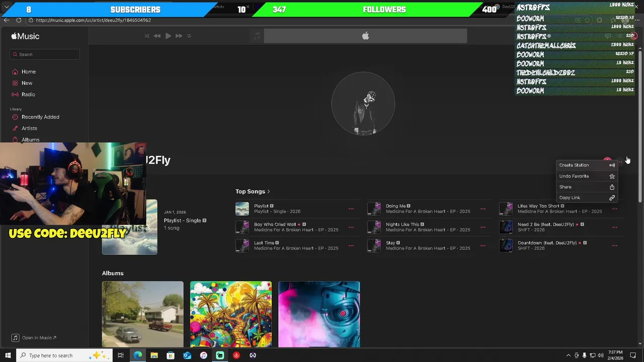Open the Windows Start menu
This screenshot has height=362, width=644.
[8, 355]
